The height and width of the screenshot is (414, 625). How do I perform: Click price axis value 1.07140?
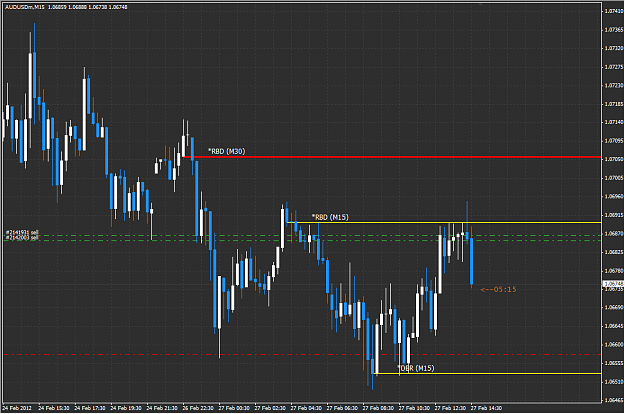click(614, 122)
